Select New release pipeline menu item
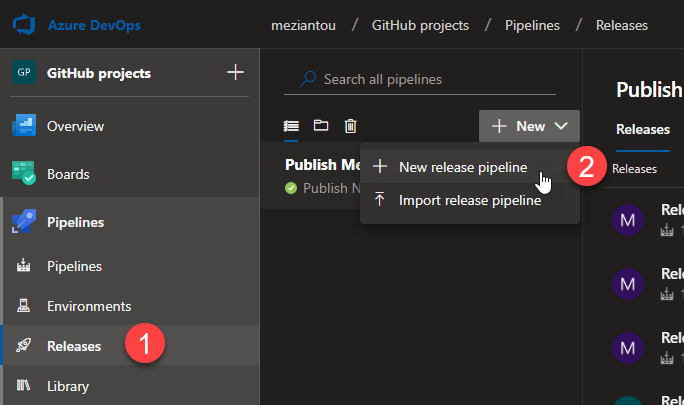 tap(462, 167)
